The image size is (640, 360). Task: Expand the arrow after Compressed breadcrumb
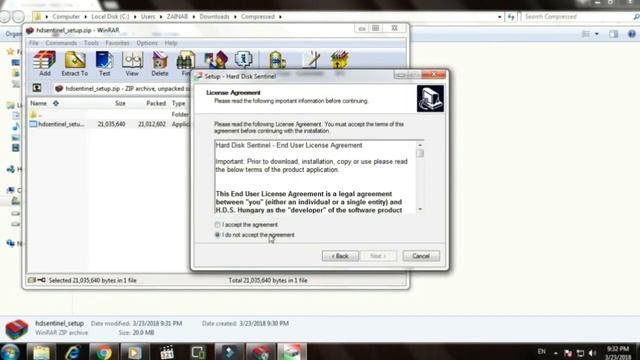[x=280, y=17]
